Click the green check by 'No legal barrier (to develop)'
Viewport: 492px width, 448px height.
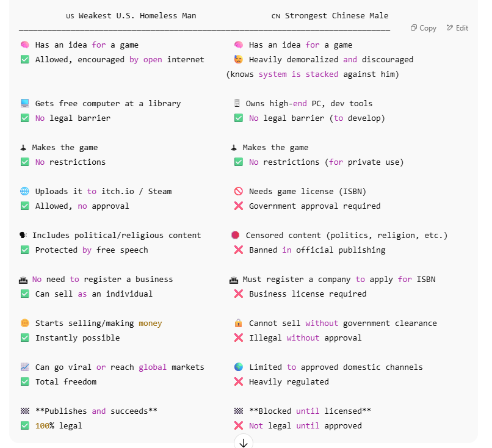tap(239, 118)
